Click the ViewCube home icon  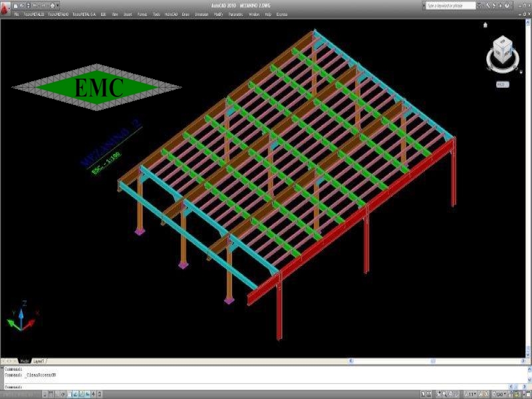(x=486, y=25)
